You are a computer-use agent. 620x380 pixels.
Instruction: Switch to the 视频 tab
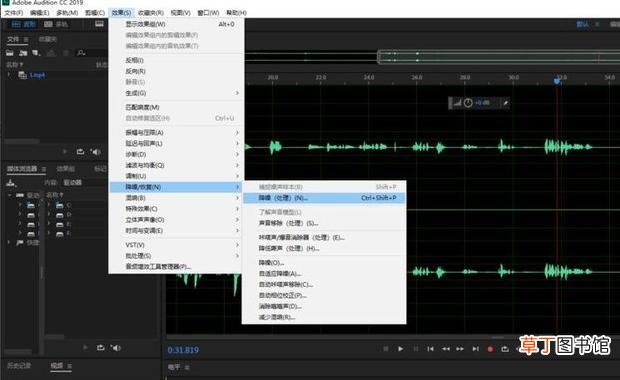pos(57,366)
